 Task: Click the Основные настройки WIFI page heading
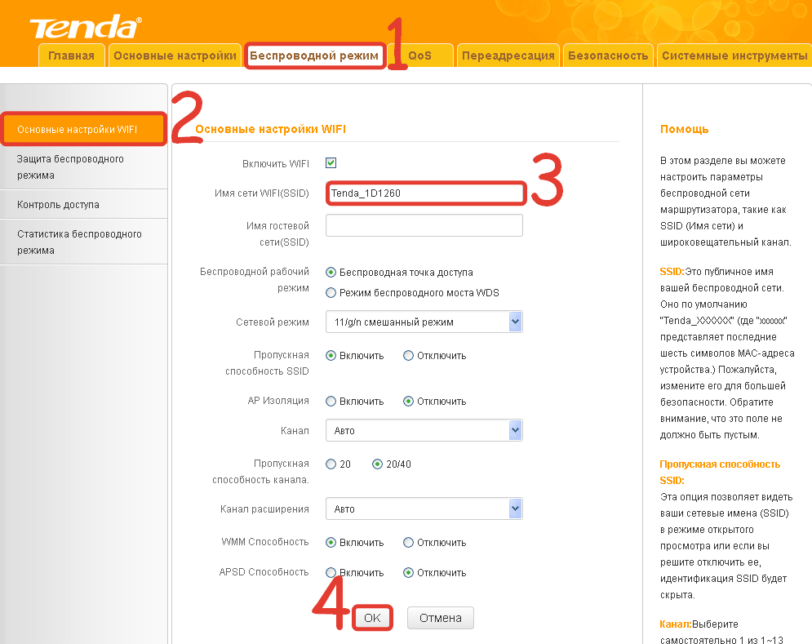[x=270, y=129]
